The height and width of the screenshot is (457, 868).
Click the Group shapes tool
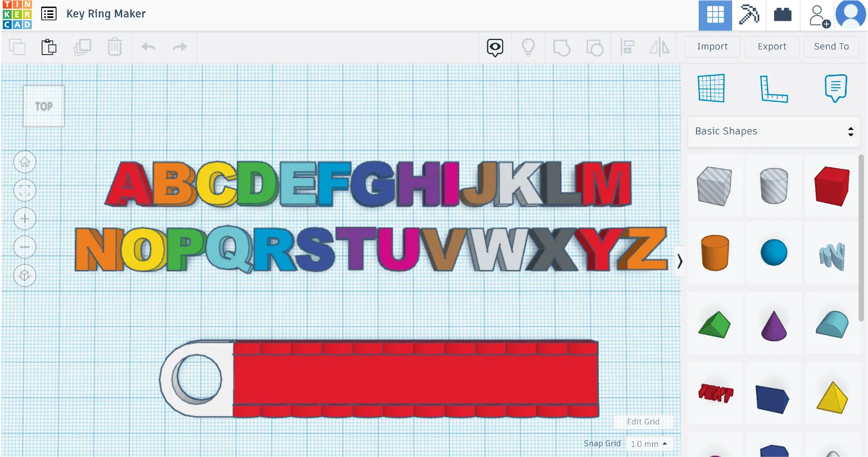561,48
